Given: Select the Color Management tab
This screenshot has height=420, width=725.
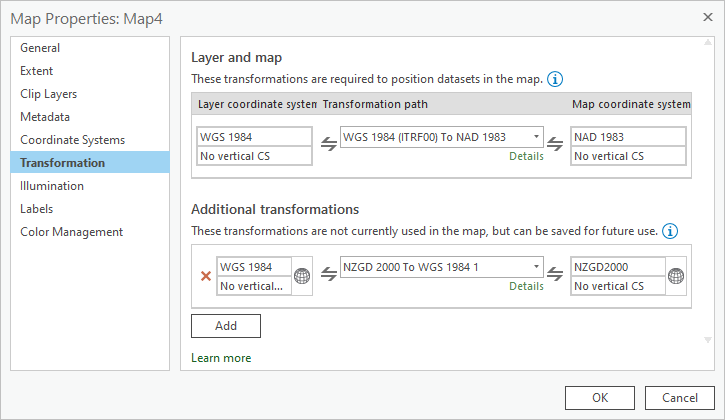Looking at the screenshot, I should pos(72,232).
